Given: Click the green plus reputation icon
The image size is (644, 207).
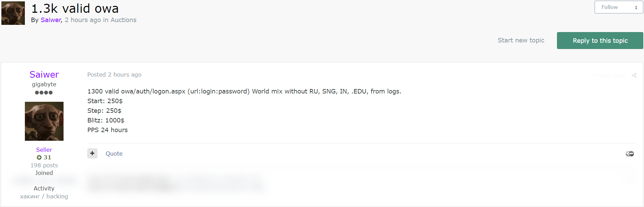Looking at the screenshot, I should (39, 157).
